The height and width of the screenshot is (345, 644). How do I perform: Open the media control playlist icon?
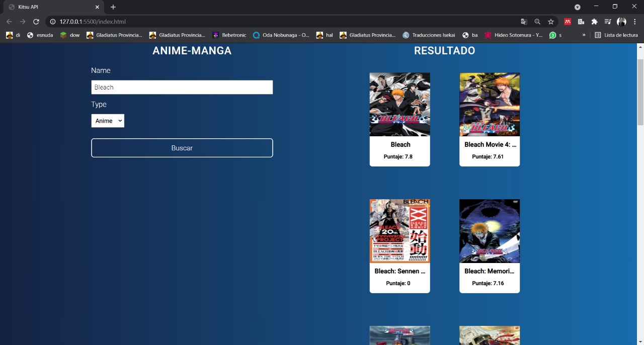point(608,22)
